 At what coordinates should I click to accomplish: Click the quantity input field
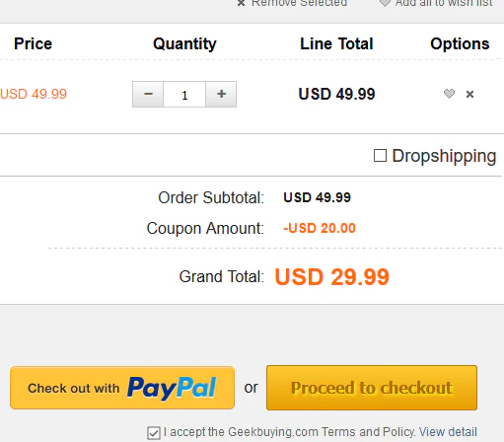[x=184, y=95]
